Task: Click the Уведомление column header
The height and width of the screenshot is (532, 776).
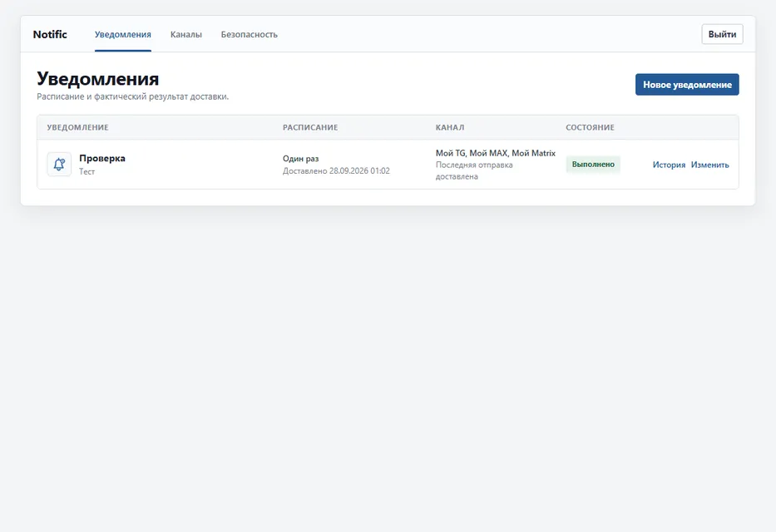Action: (77, 127)
